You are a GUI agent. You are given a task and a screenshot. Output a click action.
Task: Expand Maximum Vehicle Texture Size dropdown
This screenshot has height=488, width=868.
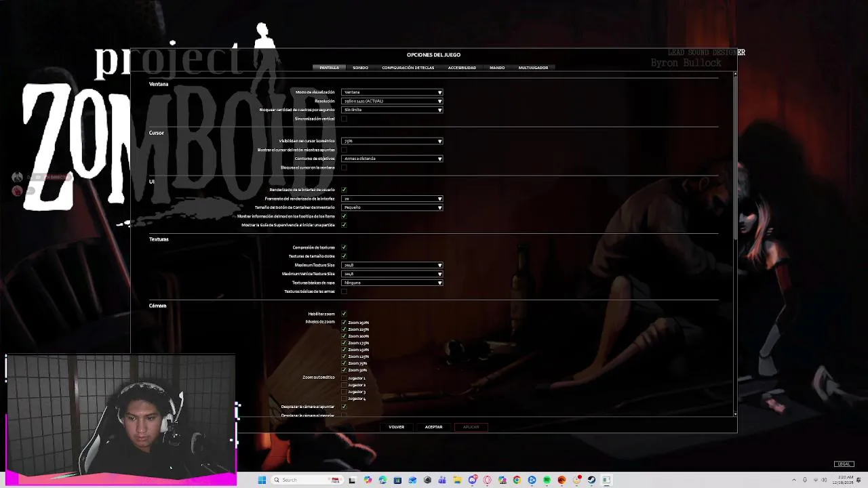(x=392, y=274)
